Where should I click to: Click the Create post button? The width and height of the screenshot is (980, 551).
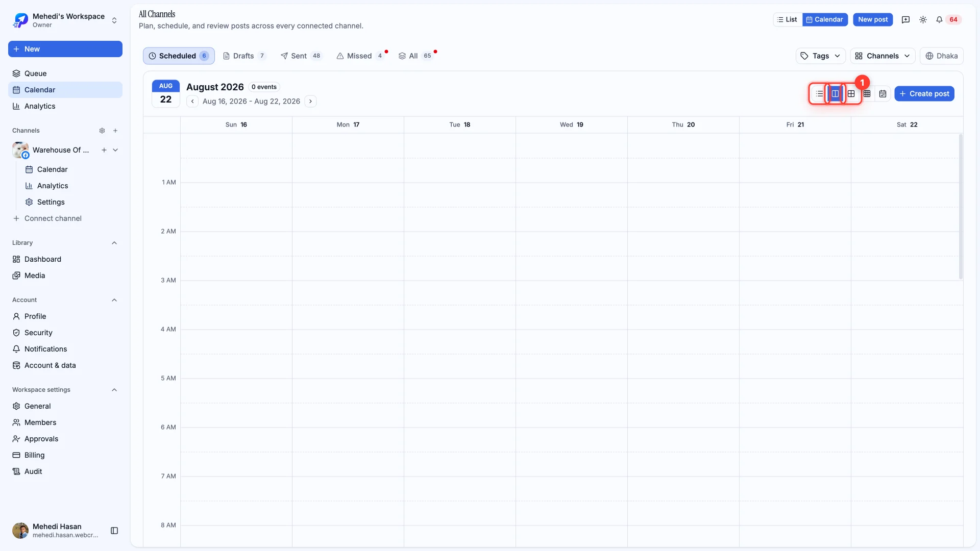(924, 94)
